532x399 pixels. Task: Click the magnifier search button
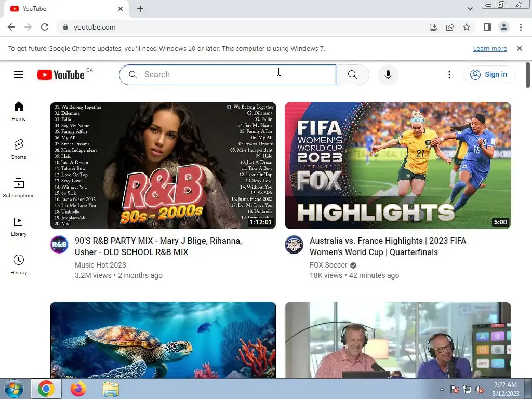[353, 75]
